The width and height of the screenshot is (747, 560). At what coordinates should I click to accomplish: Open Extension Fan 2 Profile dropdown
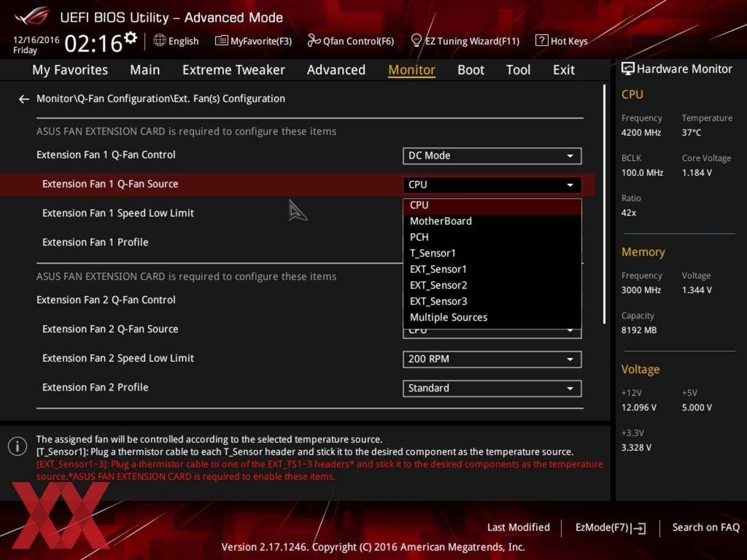click(492, 388)
